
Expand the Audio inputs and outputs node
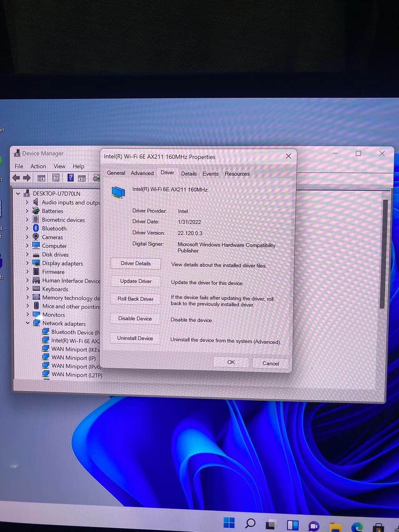pyautogui.click(x=27, y=202)
